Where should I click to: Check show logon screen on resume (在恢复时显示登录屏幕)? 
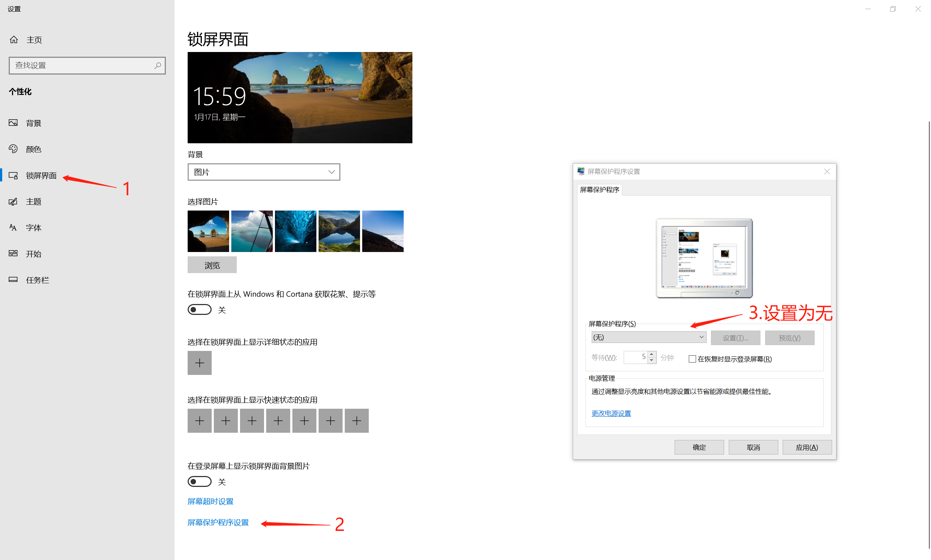pos(692,359)
